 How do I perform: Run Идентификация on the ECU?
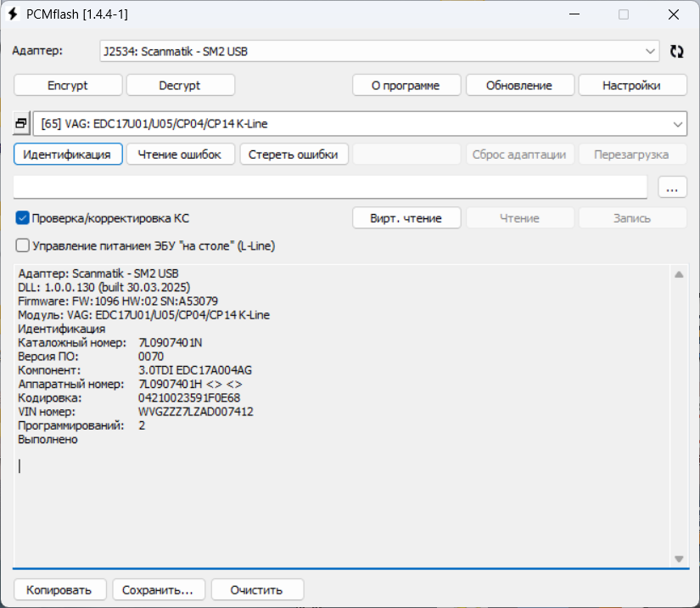[68, 155]
